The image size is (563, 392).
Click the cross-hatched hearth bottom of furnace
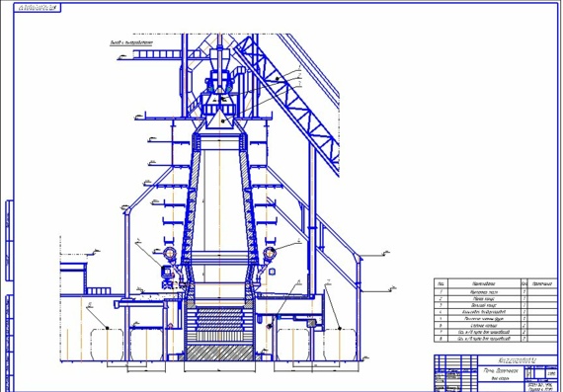(x=219, y=353)
